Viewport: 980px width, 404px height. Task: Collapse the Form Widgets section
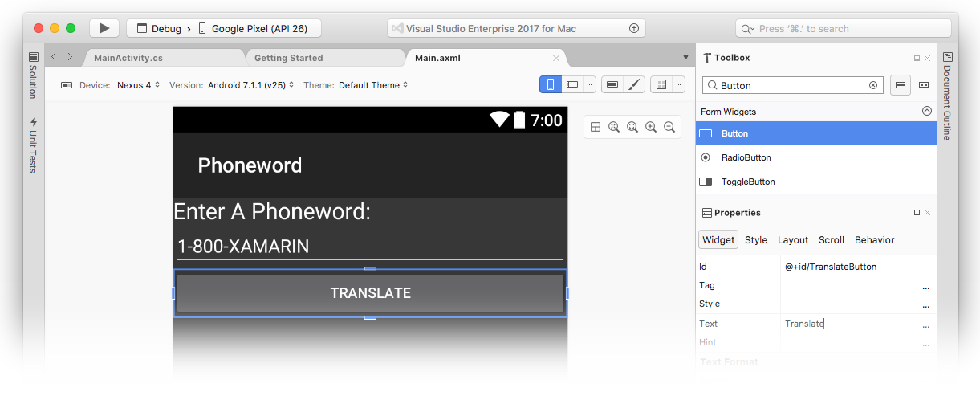(926, 112)
